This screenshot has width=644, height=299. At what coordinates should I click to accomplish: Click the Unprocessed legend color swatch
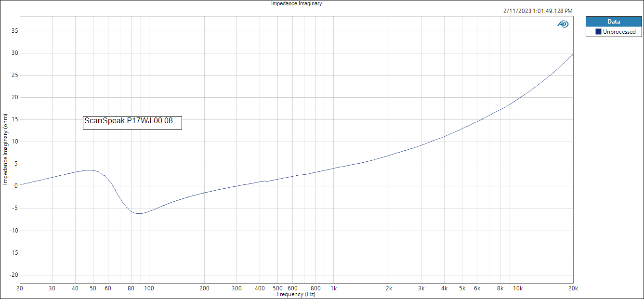[598, 32]
